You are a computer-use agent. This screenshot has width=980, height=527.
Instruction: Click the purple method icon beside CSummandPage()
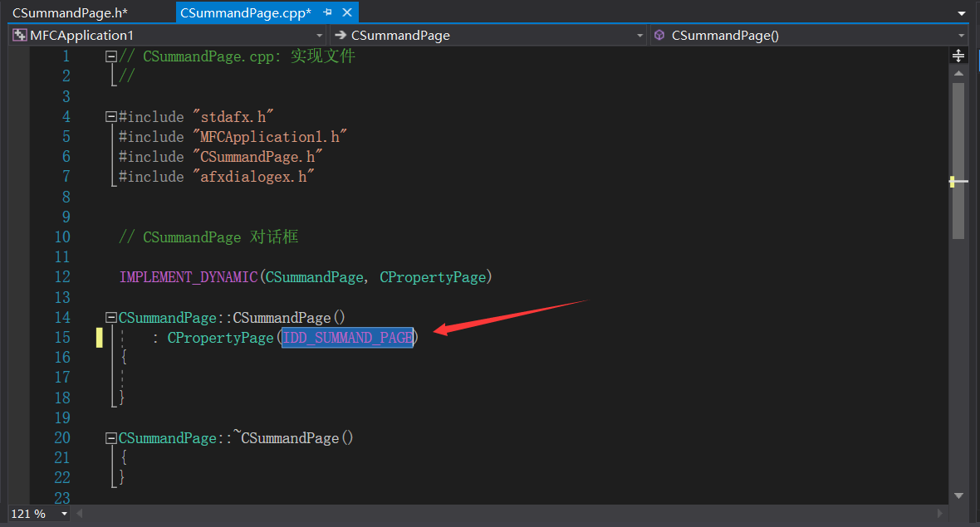point(659,35)
